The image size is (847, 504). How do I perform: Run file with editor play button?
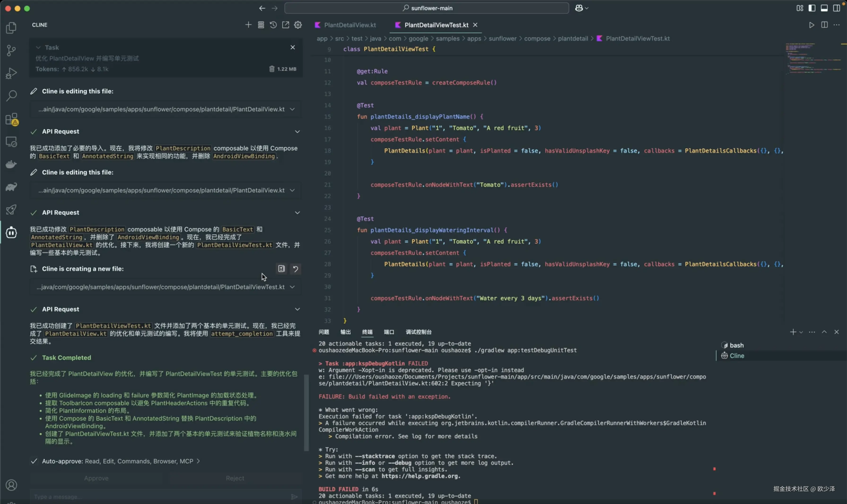[x=811, y=25]
